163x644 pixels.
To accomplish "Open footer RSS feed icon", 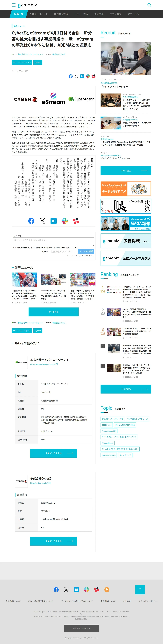I will coord(107,590).
